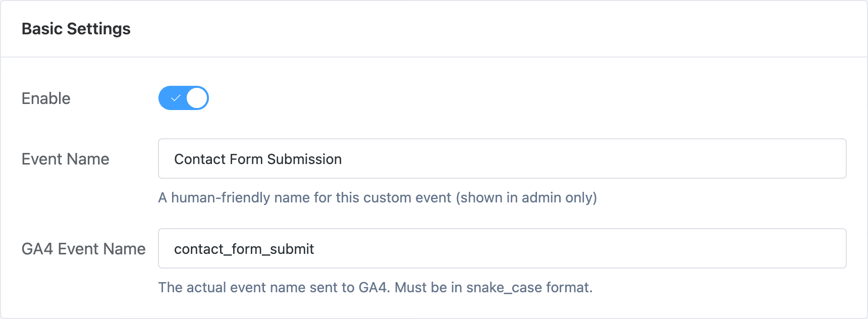Click the 'Event Name' label text
Image resolution: width=868 pixels, height=319 pixels.
tap(65, 159)
